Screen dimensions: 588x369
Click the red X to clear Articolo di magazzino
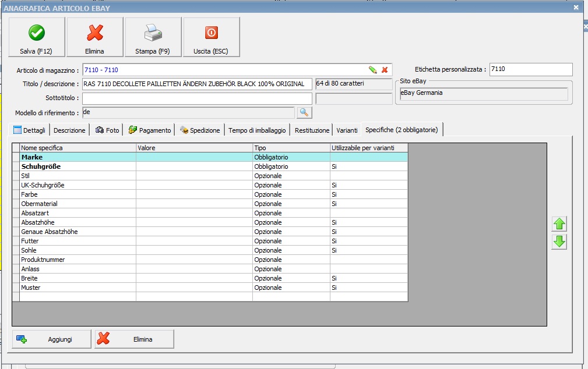(385, 70)
